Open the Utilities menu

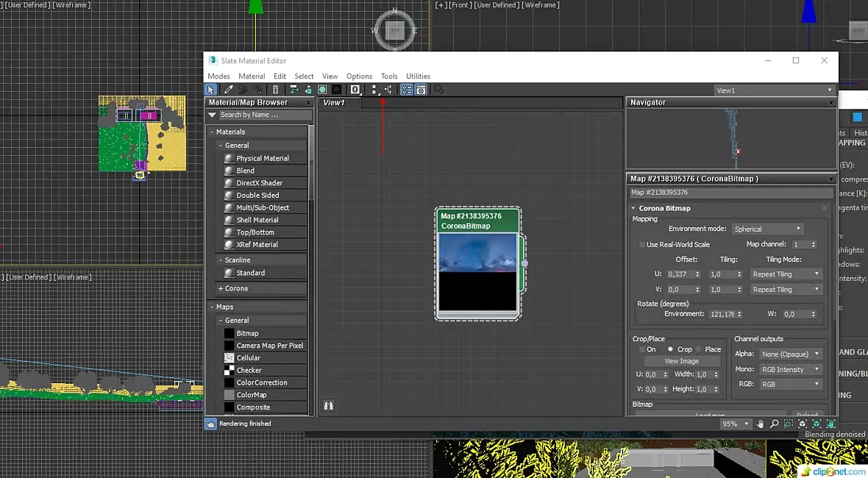418,76
